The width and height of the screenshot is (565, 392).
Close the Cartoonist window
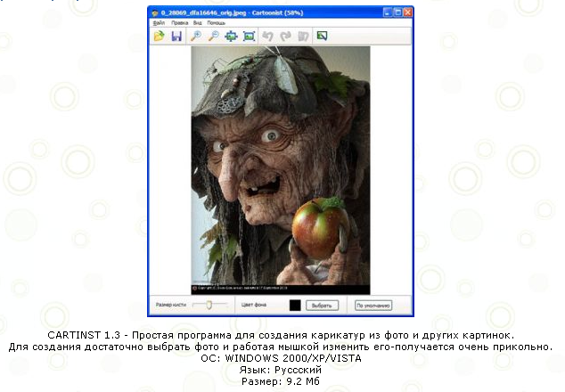(x=408, y=12)
